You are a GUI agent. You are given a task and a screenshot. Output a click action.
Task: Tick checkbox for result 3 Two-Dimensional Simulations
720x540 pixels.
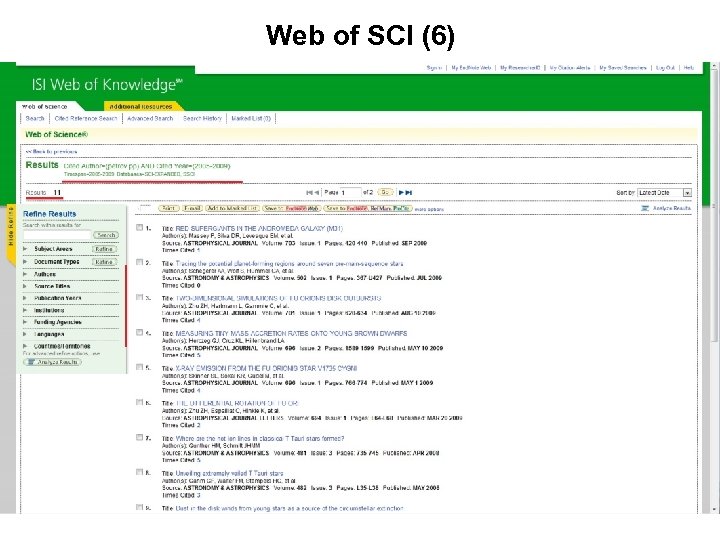coord(140,297)
